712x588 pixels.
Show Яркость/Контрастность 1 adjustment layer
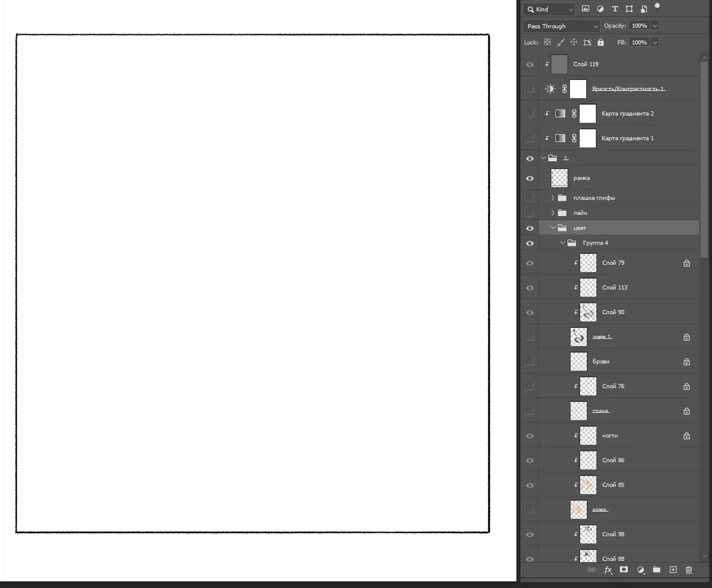click(x=530, y=89)
